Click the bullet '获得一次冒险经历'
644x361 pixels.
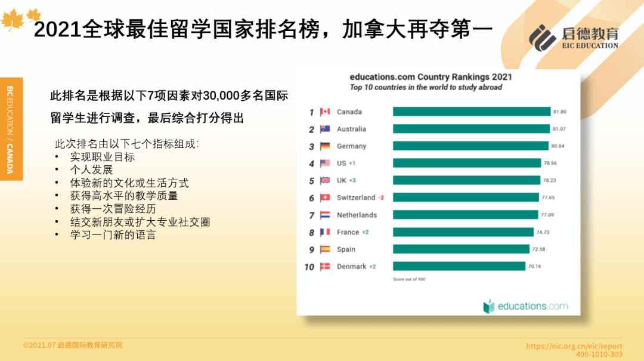tap(113, 209)
